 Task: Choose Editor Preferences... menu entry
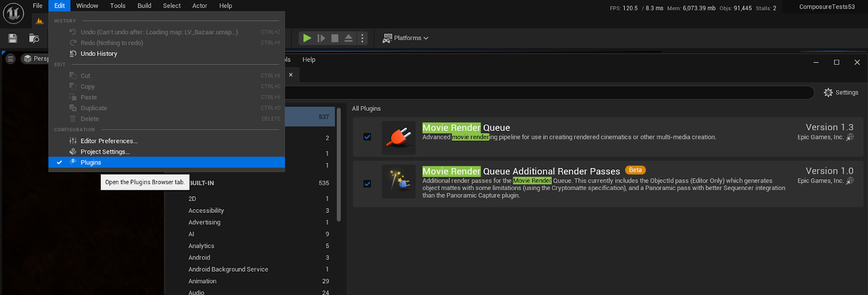(x=109, y=141)
